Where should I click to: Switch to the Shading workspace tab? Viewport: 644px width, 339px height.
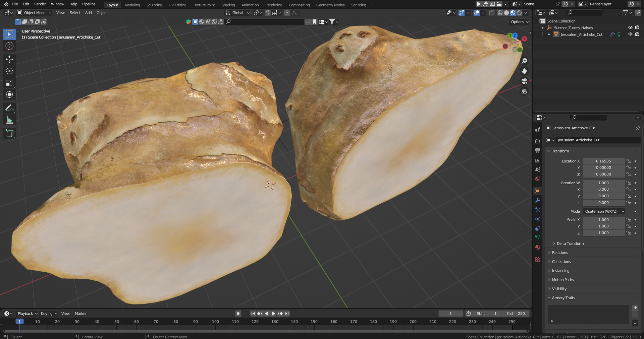pos(228,5)
